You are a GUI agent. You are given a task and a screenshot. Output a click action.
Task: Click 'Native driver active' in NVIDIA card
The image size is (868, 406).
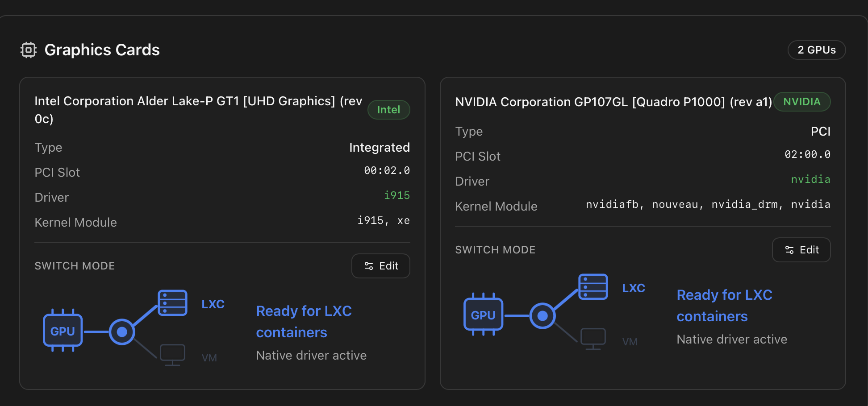[x=732, y=340]
